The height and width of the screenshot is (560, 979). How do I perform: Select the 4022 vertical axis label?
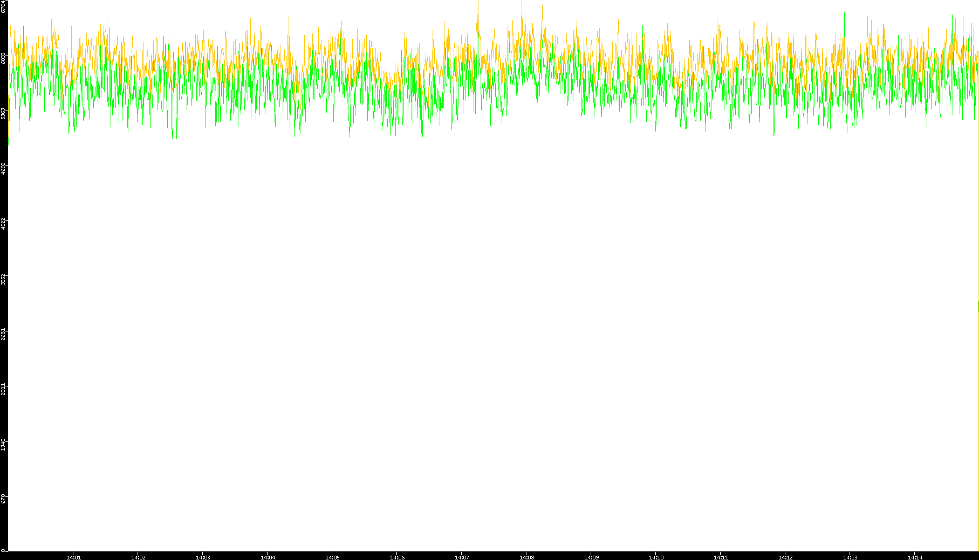coord(4,224)
